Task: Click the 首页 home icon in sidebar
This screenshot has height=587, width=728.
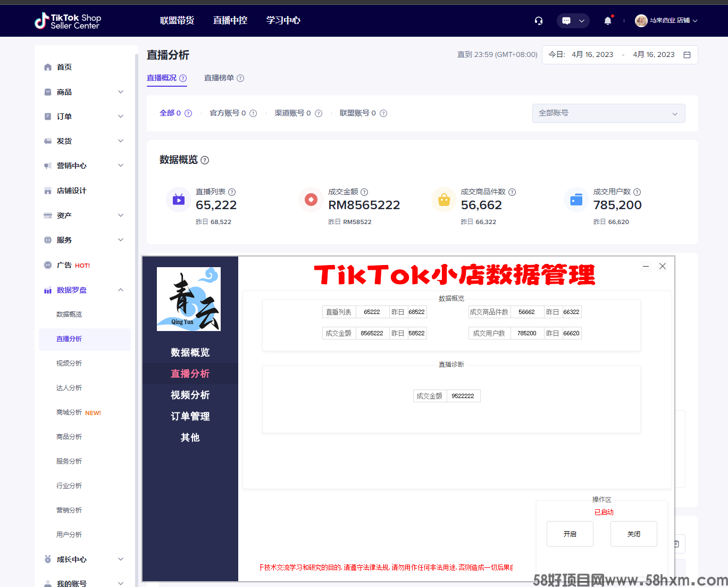Action: (x=48, y=67)
